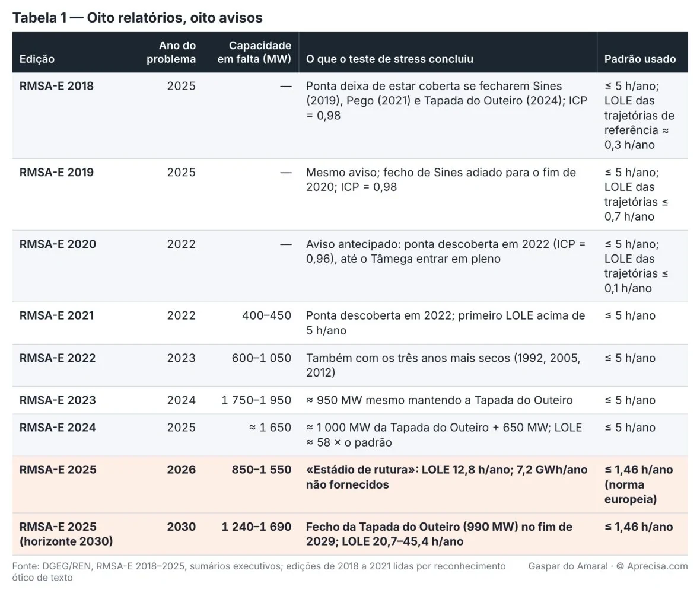Click the RMSA-E 2022 edition cell
700x593 pixels.
[x=58, y=358]
